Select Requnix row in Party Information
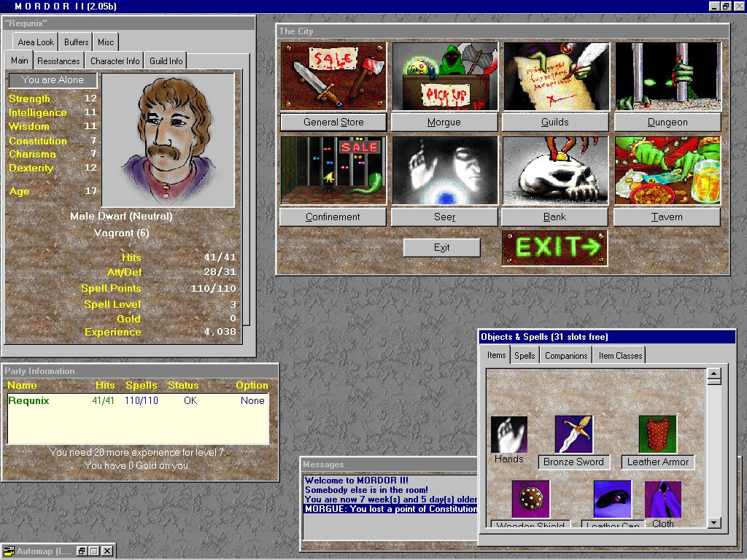The height and width of the screenshot is (560, 747). click(x=138, y=400)
